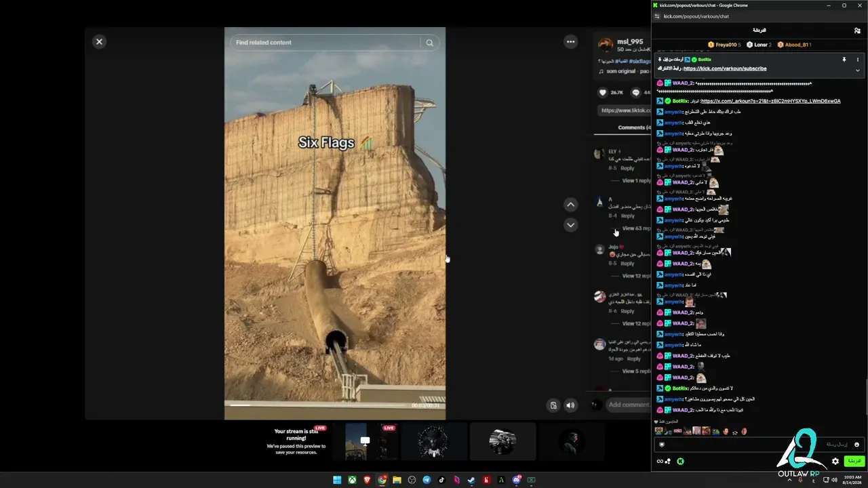Image resolution: width=868 pixels, height=488 pixels.
Task: Open the kick.com/varkoun/subscribe link
Action: pyautogui.click(x=725, y=68)
